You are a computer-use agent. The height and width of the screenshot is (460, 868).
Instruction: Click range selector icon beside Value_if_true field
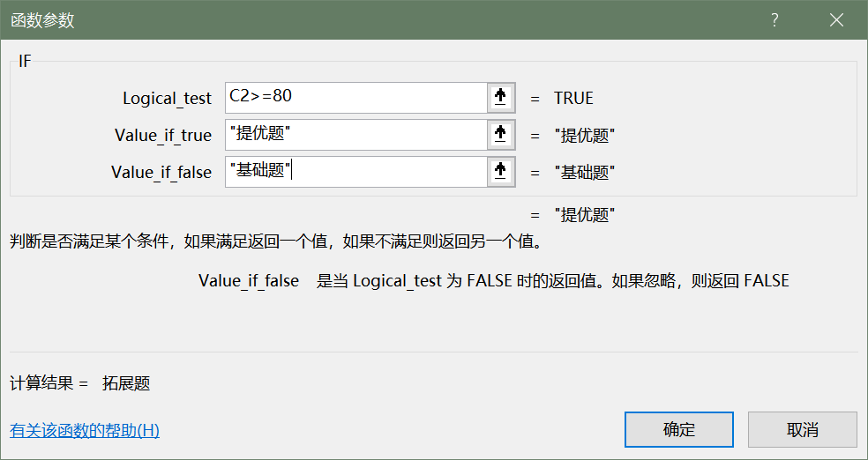click(500, 135)
